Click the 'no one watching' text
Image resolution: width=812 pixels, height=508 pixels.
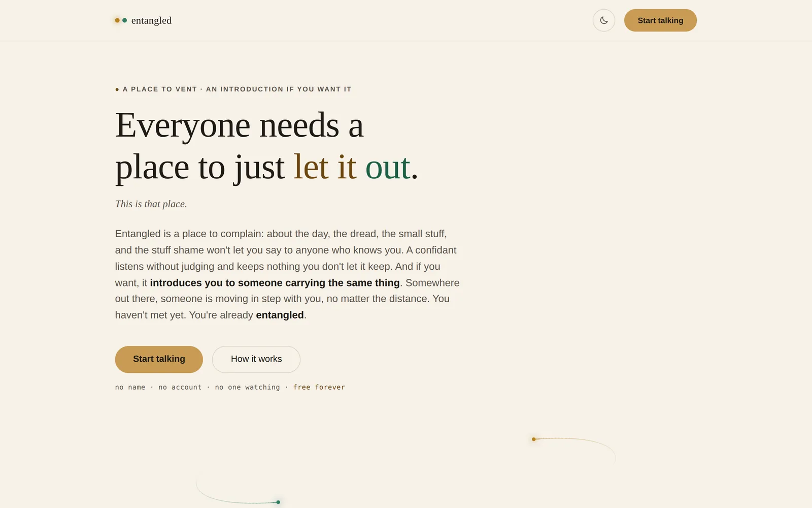point(247,387)
